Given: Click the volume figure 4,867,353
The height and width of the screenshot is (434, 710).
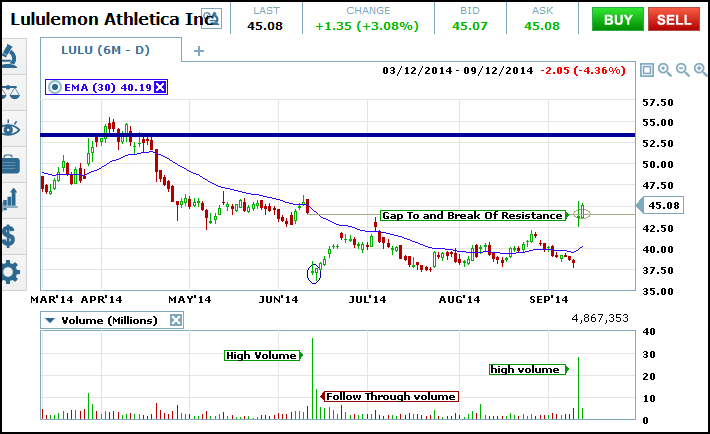Looking at the screenshot, I should tap(600, 318).
